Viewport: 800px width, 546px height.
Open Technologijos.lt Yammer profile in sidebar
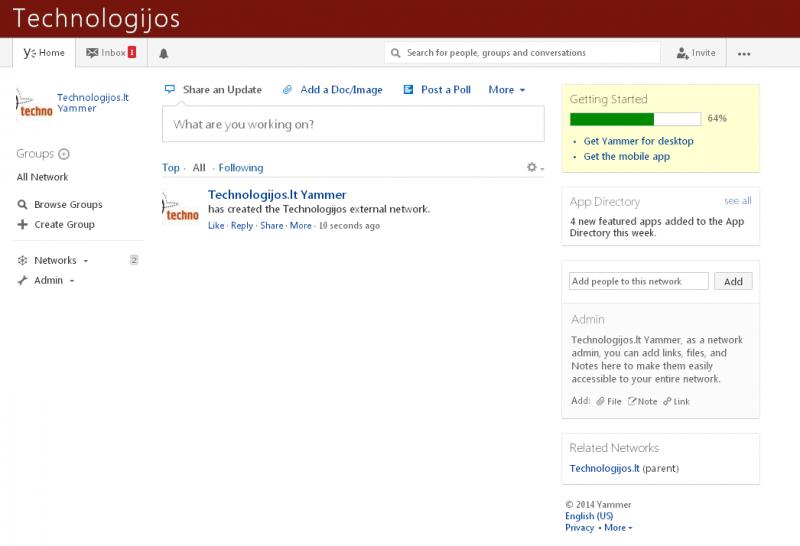[x=92, y=103]
